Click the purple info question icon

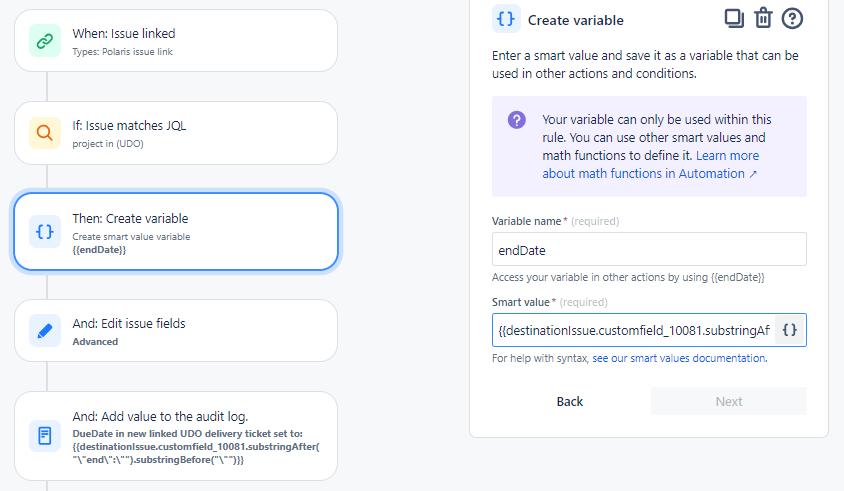pos(516,120)
